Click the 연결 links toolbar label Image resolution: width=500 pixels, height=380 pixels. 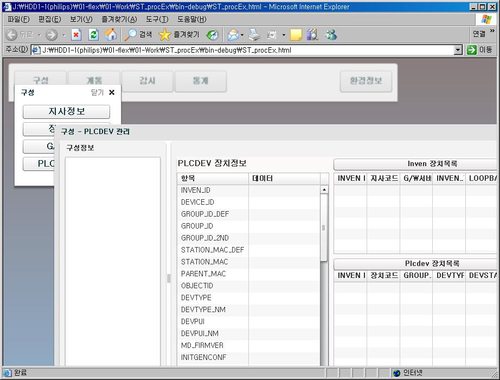479,34
